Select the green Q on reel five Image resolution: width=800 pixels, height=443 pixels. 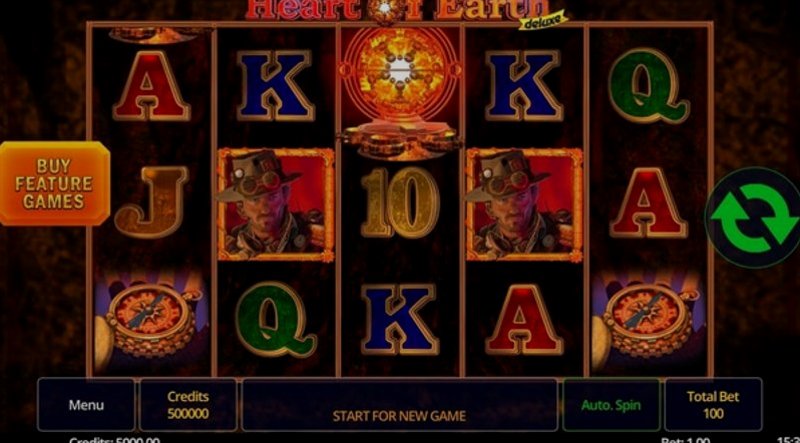click(648, 86)
